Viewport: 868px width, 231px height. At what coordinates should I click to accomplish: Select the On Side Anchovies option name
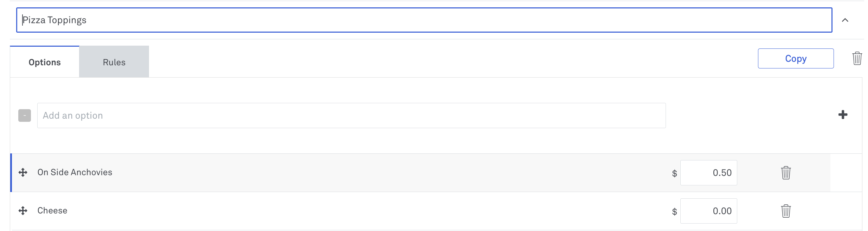click(75, 172)
